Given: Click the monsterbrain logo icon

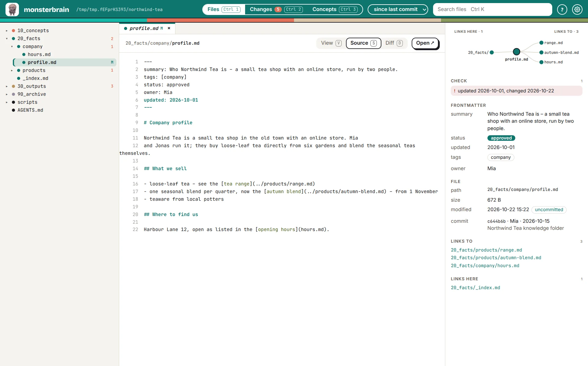Looking at the screenshot, I should pos(12,9).
